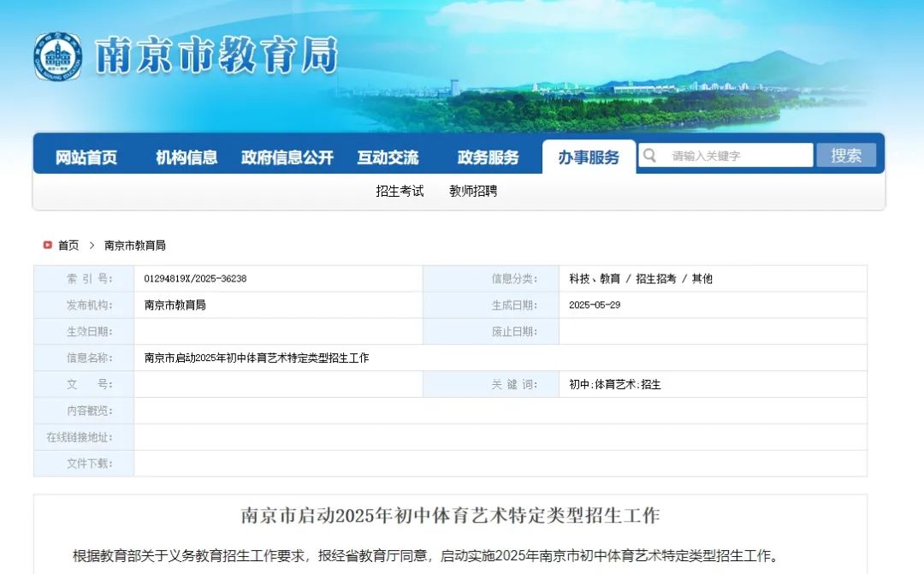
Task: Open the 网站首页 menu item
Action: 86,157
